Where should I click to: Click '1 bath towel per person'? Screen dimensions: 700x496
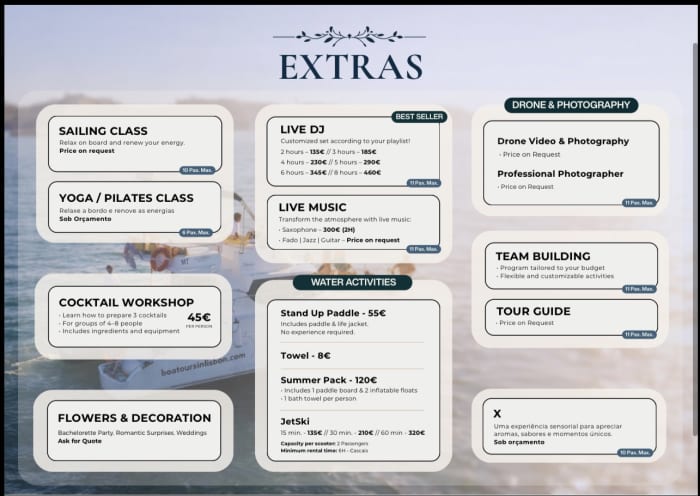click(x=319, y=398)
